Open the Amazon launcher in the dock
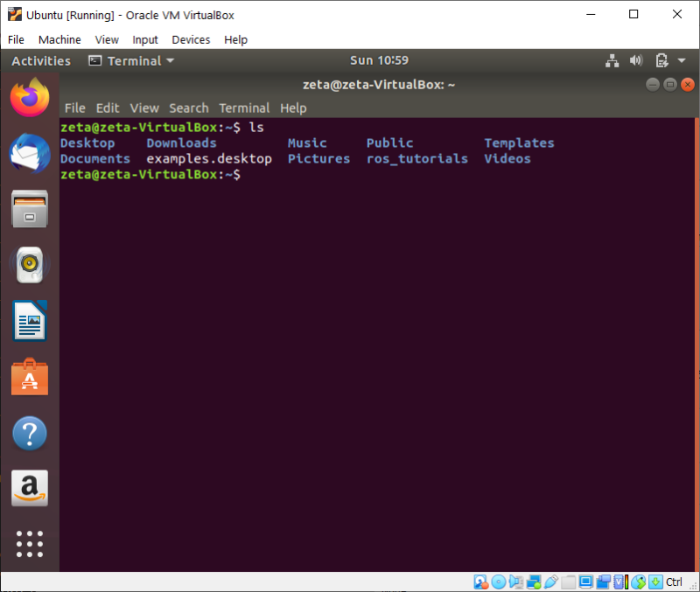The height and width of the screenshot is (592, 700). [29, 488]
